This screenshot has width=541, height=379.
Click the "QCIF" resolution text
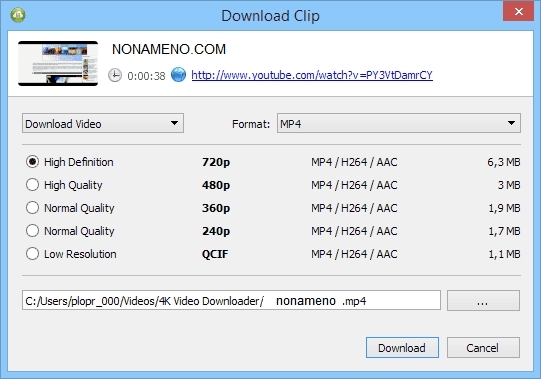pyautogui.click(x=215, y=254)
